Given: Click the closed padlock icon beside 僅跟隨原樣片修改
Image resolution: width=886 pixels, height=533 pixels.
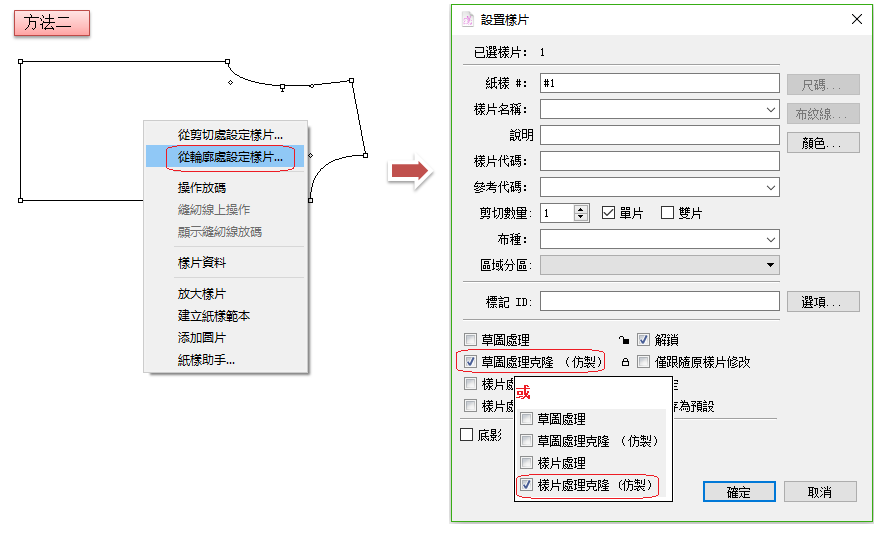Looking at the screenshot, I should pos(625,362).
